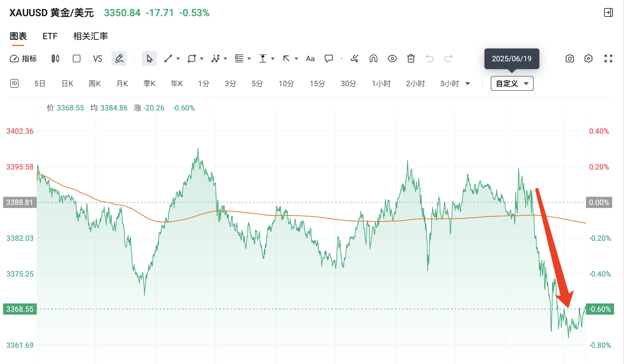Expand the arrow marker dropdown arrow
The height and width of the screenshot is (364, 624).
point(296,58)
